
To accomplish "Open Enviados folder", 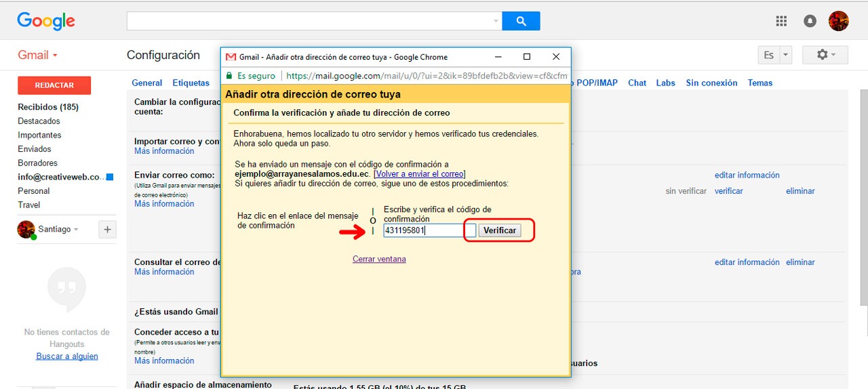I will (x=35, y=149).
